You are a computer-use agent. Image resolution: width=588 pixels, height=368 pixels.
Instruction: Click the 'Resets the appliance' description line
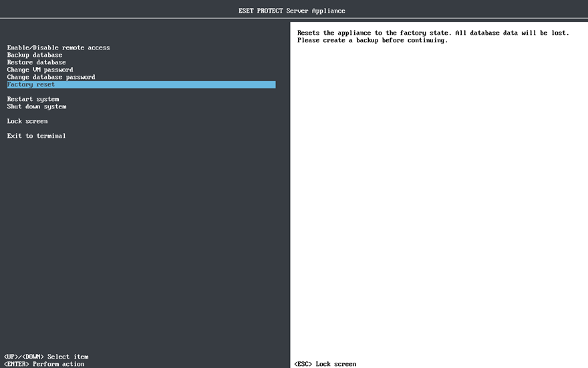coord(433,33)
